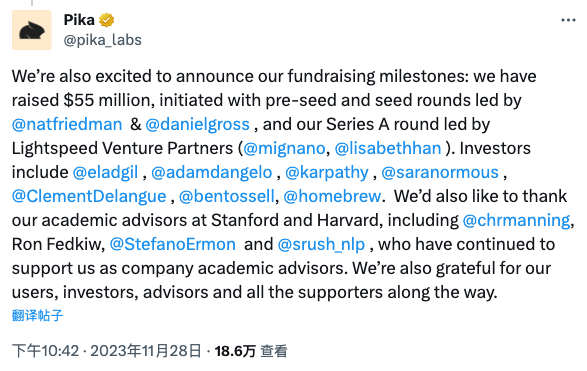The height and width of the screenshot is (371, 587).
Task: Select the @eladgil mention
Action: (105, 172)
